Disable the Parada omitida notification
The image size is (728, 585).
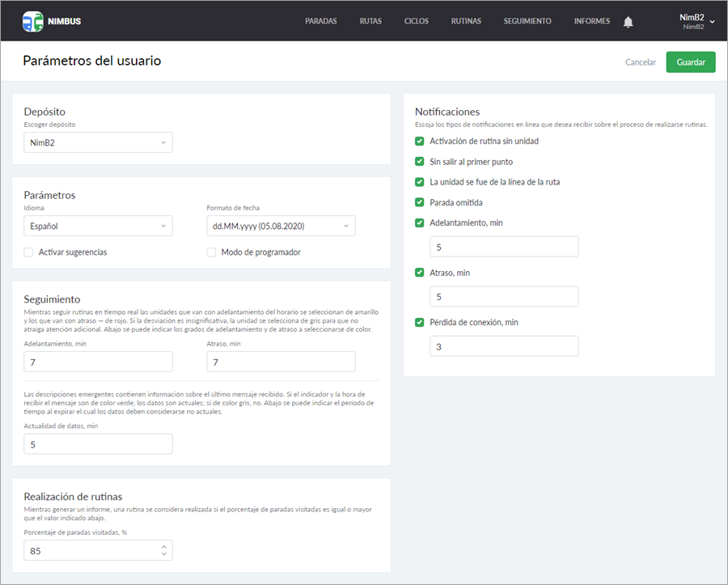click(420, 202)
